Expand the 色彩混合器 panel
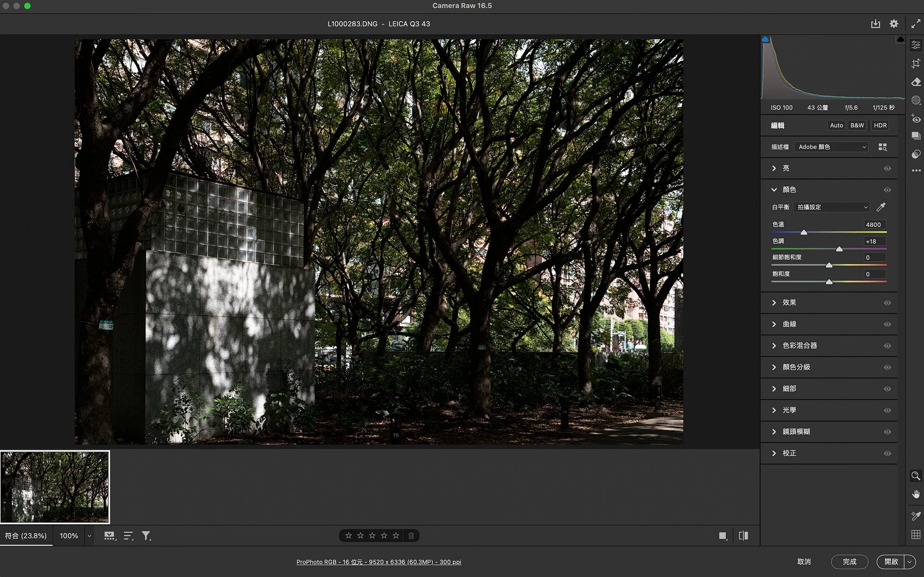 pyautogui.click(x=799, y=346)
